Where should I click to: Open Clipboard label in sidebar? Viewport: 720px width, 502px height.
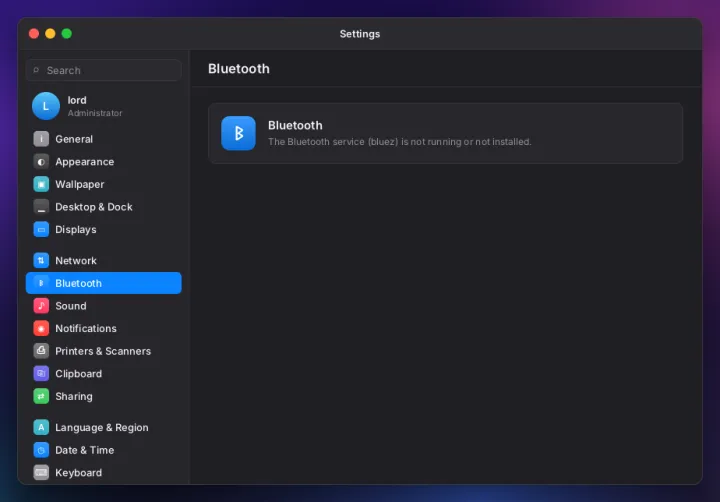pos(79,373)
